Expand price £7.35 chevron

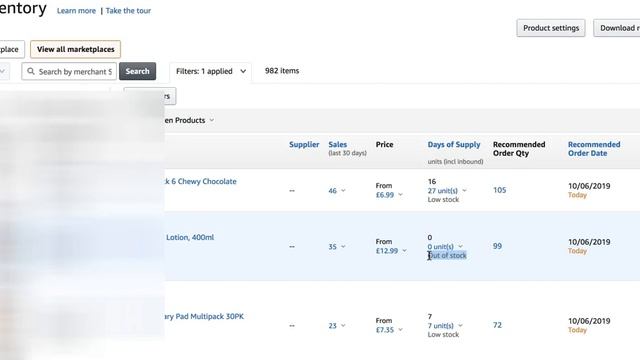400,329
